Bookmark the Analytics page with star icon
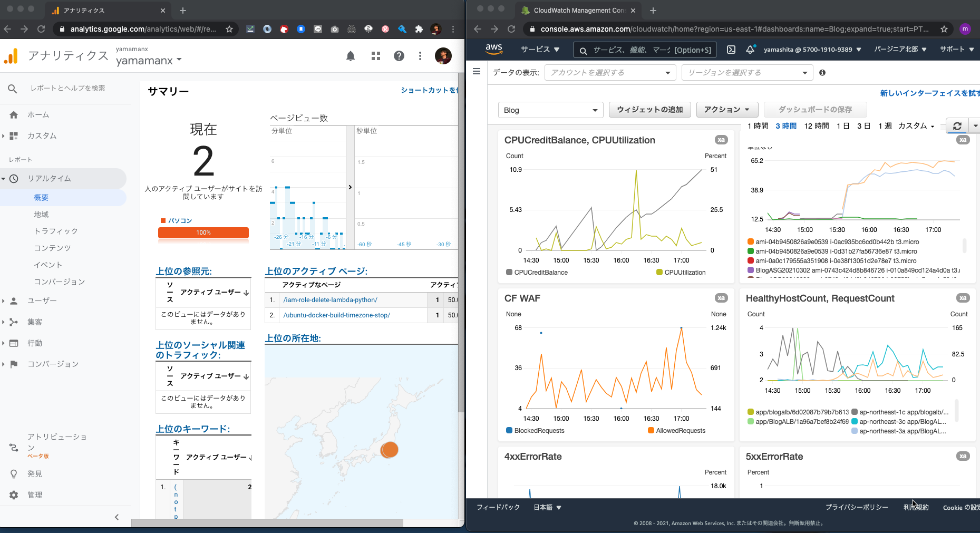 [x=229, y=29]
